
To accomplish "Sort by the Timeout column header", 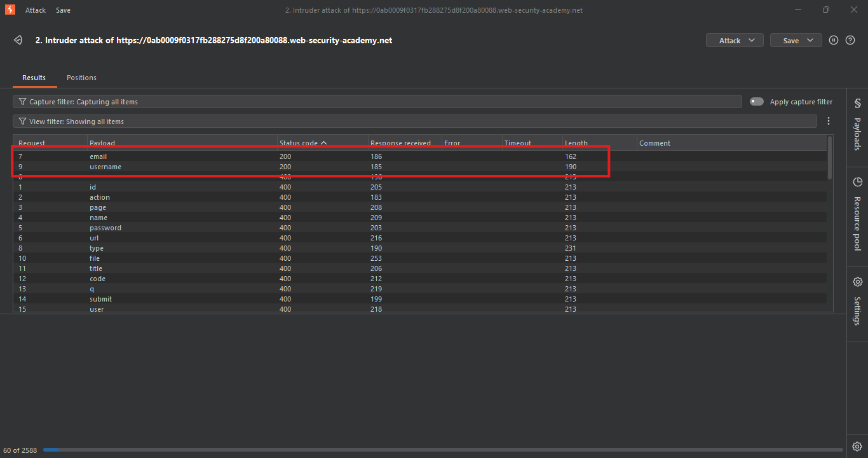I will pyautogui.click(x=532, y=143).
